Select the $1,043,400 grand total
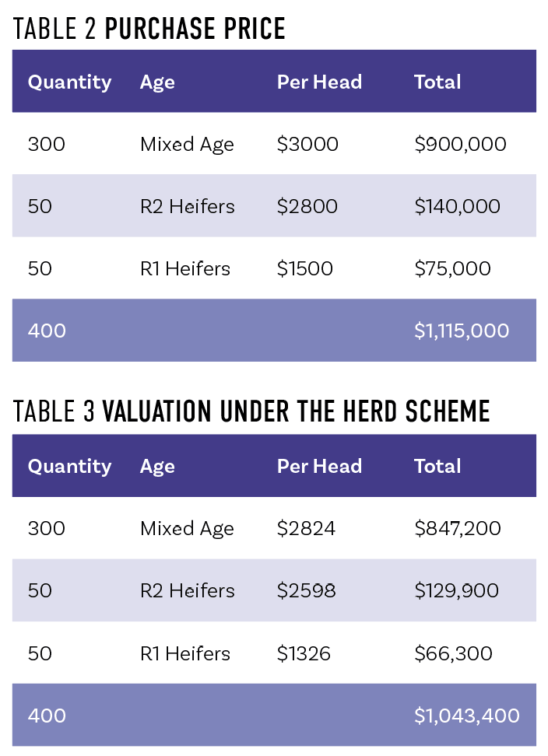The width and height of the screenshot is (548, 756). pyautogui.click(x=467, y=716)
